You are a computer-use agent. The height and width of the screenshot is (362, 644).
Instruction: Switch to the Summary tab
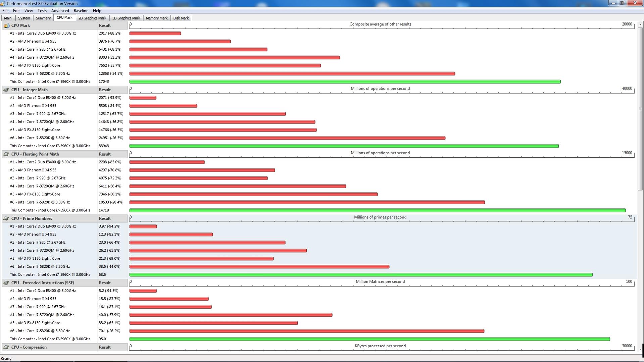coord(43,18)
